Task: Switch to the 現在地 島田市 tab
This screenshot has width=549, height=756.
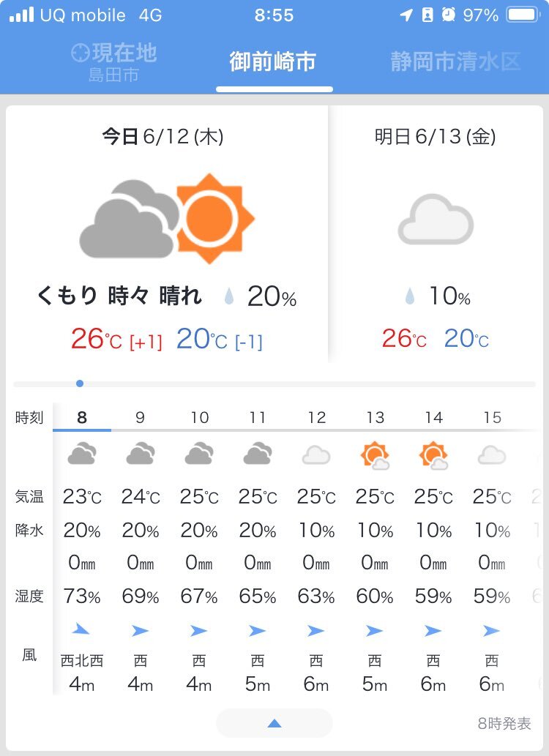Action: [x=114, y=62]
